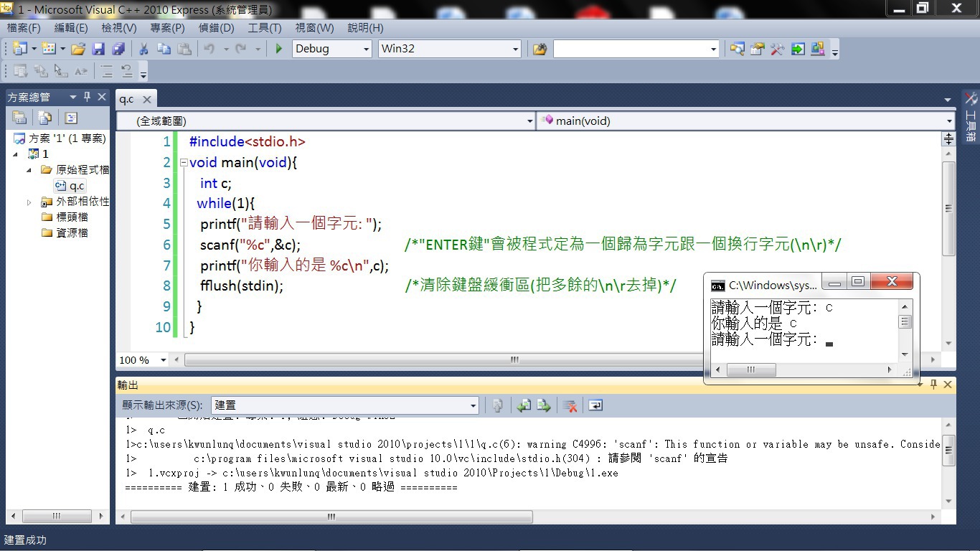Clear all output with the red X icon

click(570, 406)
